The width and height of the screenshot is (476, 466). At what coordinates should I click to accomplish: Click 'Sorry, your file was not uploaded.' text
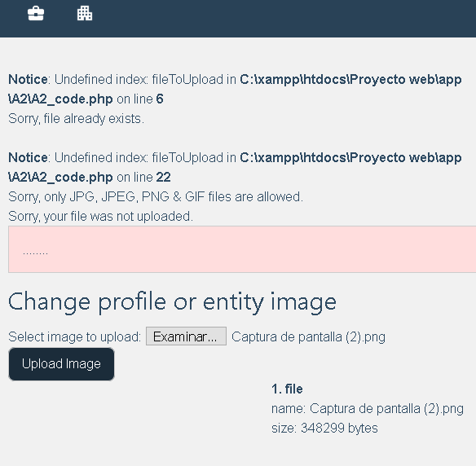click(x=100, y=217)
